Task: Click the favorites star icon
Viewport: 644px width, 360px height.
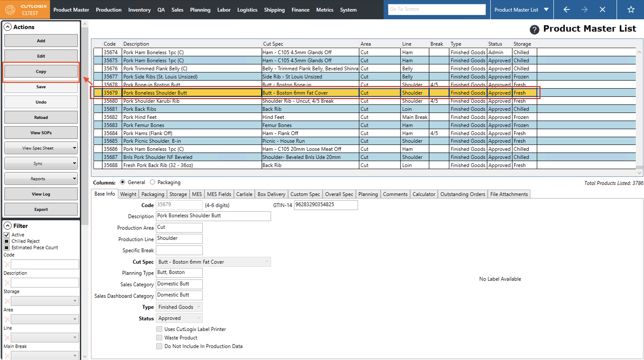Action: (x=631, y=10)
